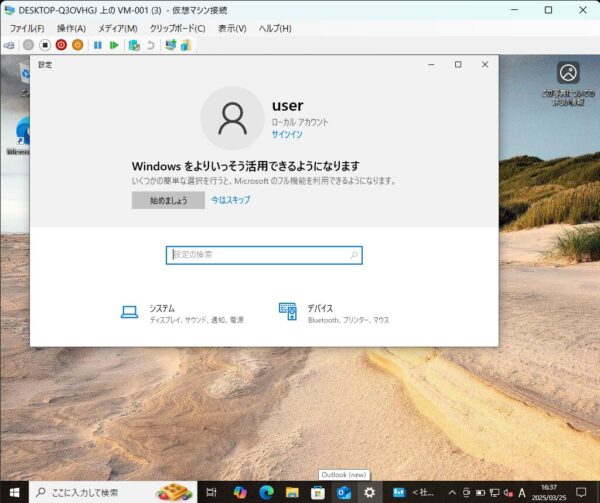Revert the VM to last checkpoint
The height and width of the screenshot is (503, 600).
click(151, 45)
